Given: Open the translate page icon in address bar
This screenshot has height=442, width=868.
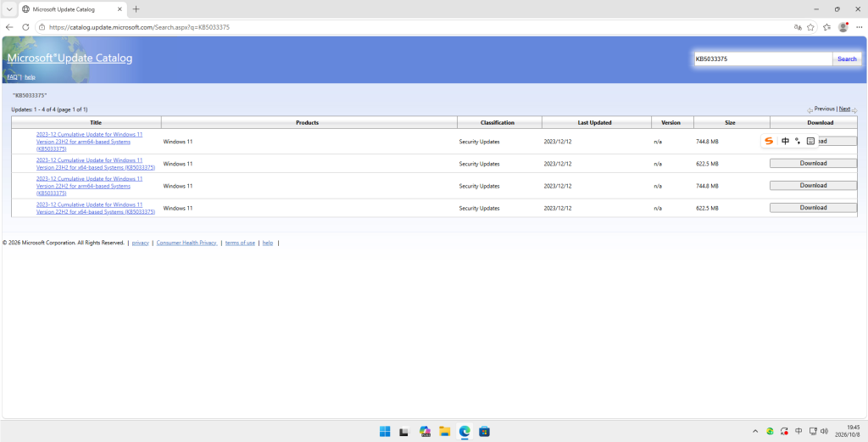Looking at the screenshot, I should [798, 27].
